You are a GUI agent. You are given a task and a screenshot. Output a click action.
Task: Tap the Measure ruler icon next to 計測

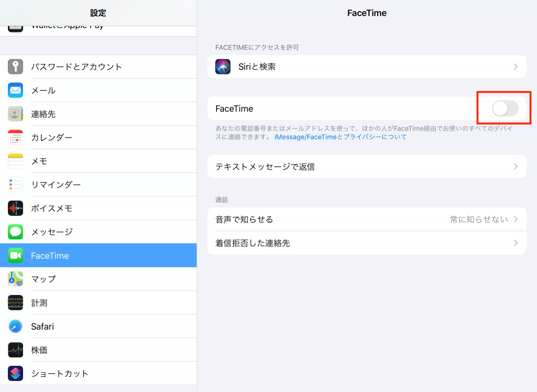tap(15, 303)
